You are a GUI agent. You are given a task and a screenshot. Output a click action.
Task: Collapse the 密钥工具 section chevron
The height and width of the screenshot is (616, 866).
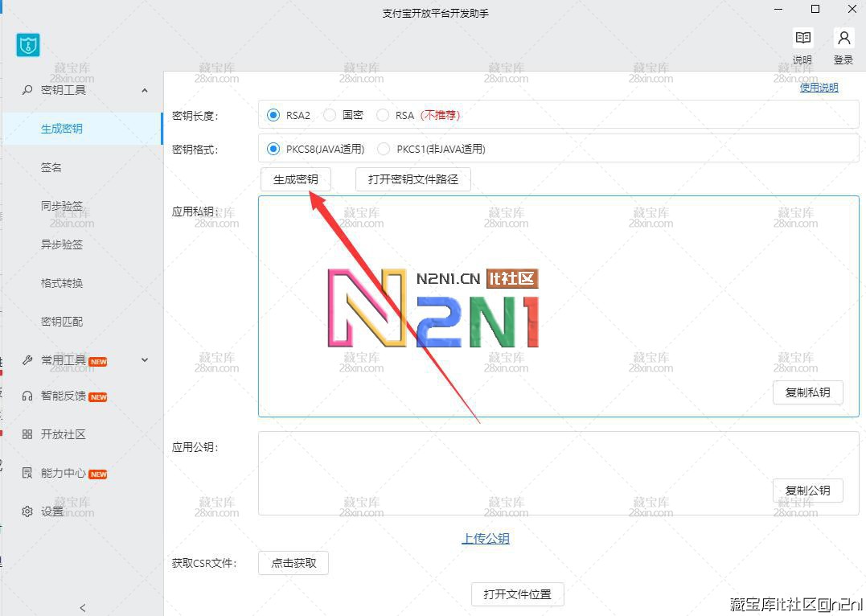click(x=145, y=90)
